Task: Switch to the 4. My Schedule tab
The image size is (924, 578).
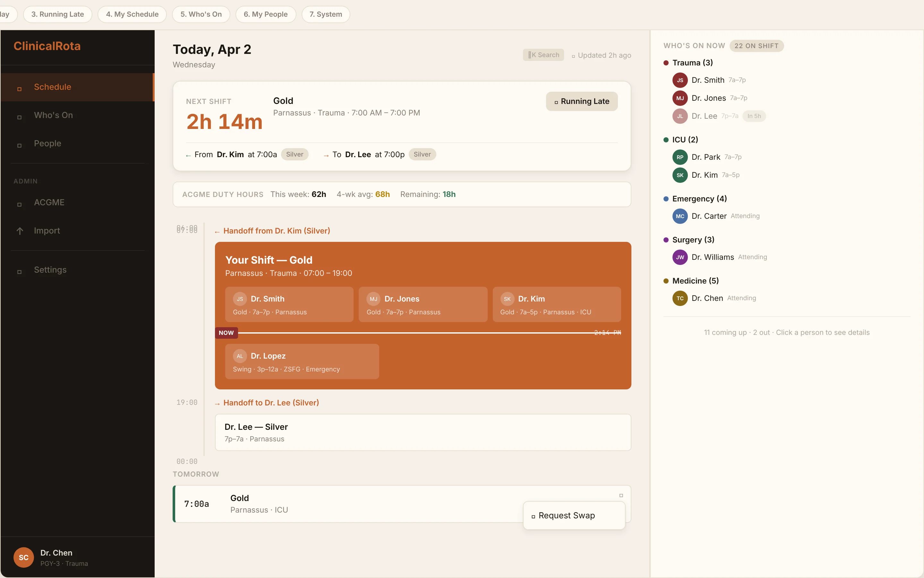Action: pyautogui.click(x=132, y=14)
